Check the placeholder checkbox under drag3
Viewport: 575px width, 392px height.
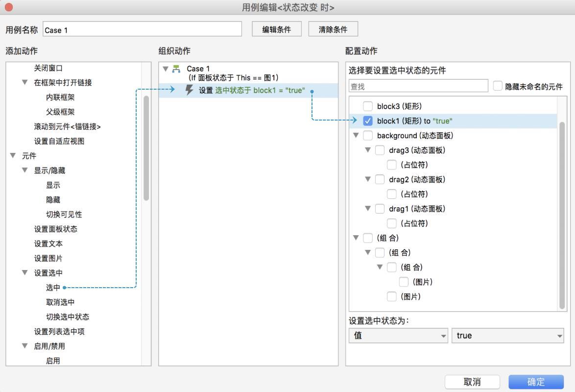(x=392, y=165)
